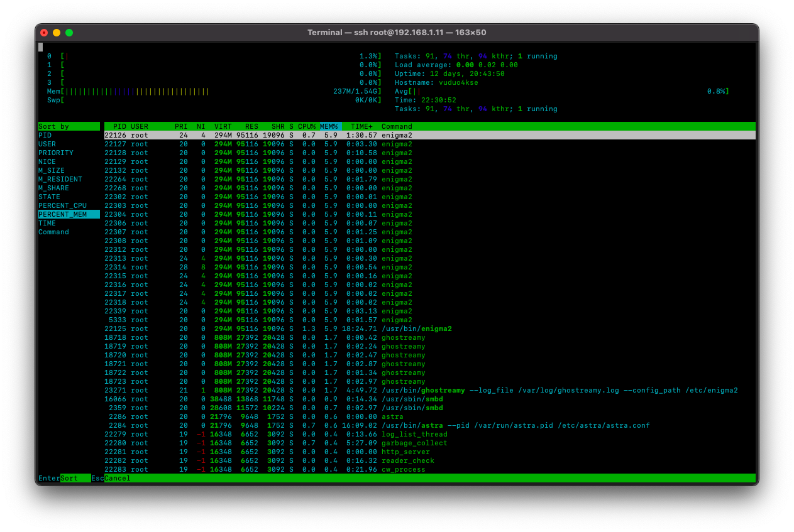Select the /usr/bin/enigma2 process row
Screen dimensions: 794x532
click(416, 328)
